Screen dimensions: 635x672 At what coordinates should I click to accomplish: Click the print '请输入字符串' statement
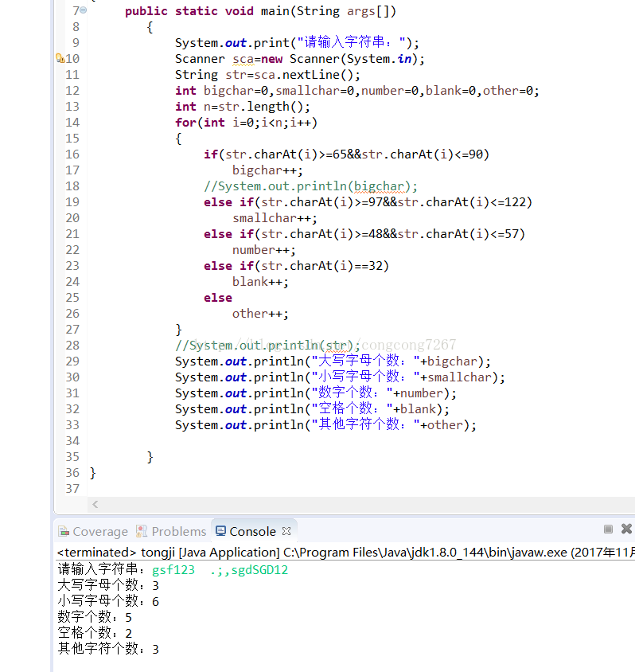pos(297,43)
